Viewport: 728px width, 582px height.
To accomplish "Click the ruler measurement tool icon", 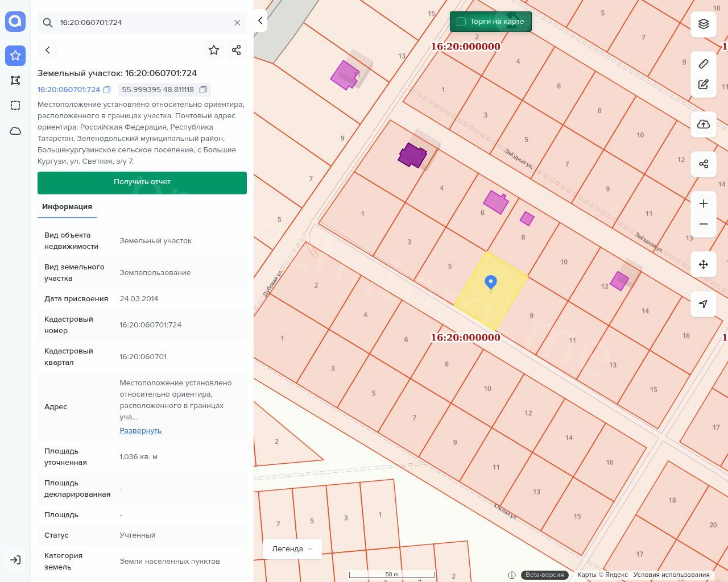I will [704, 64].
